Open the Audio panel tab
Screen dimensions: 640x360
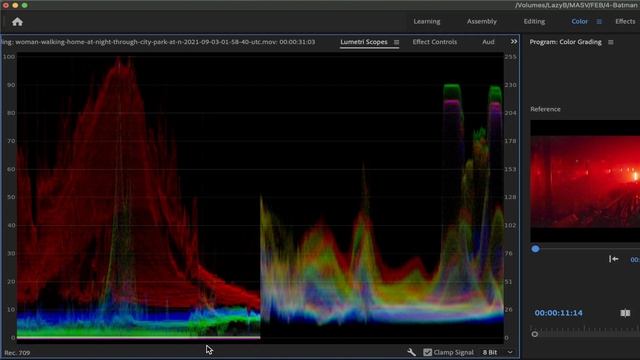[488, 42]
